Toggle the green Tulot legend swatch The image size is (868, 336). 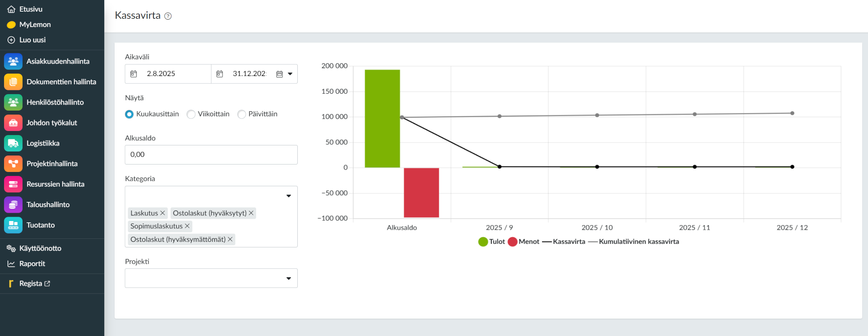pos(483,242)
